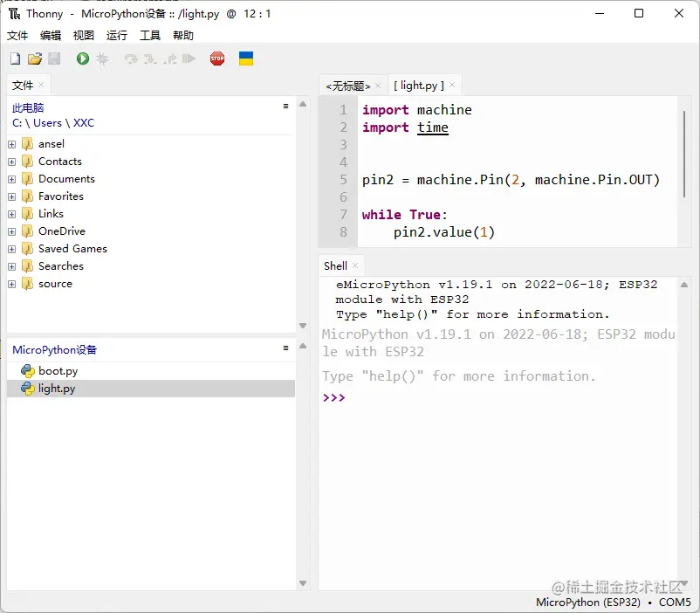Viewport: 700px width, 613px height.
Task: Open the 编辑 menu
Action: [x=51, y=35]
